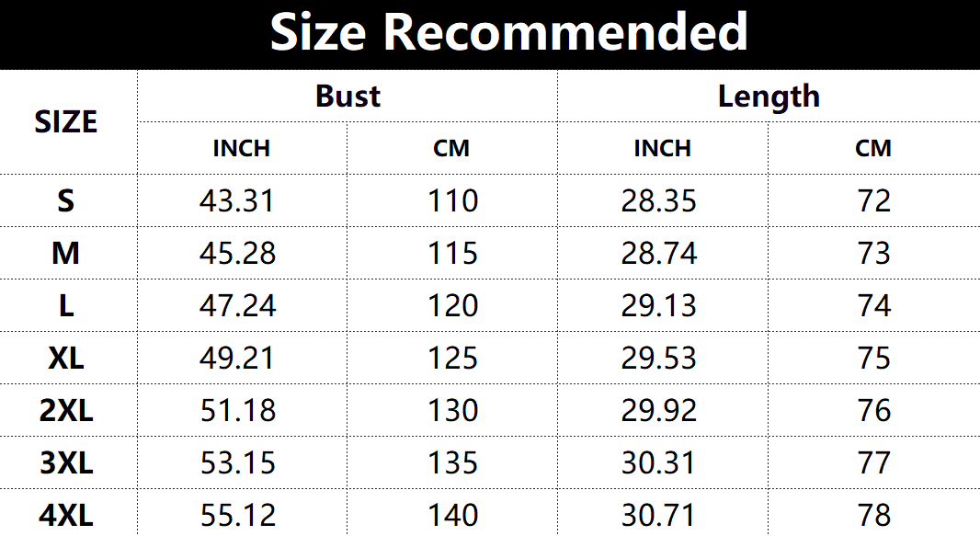Image resolution: width=980 pixels, height=536 pixels.
Task: Click the 4XL size row label
Action: 66,516
